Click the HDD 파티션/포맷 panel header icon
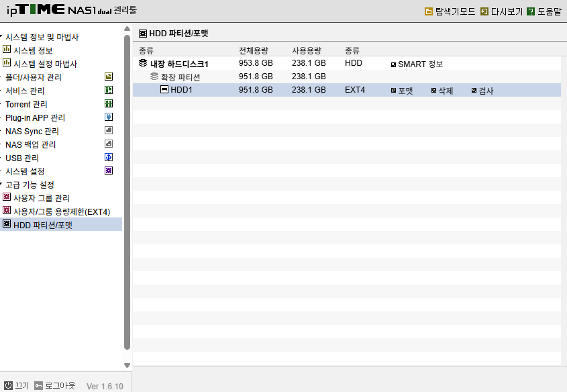The image size is (567, 392). click(143, 34)
